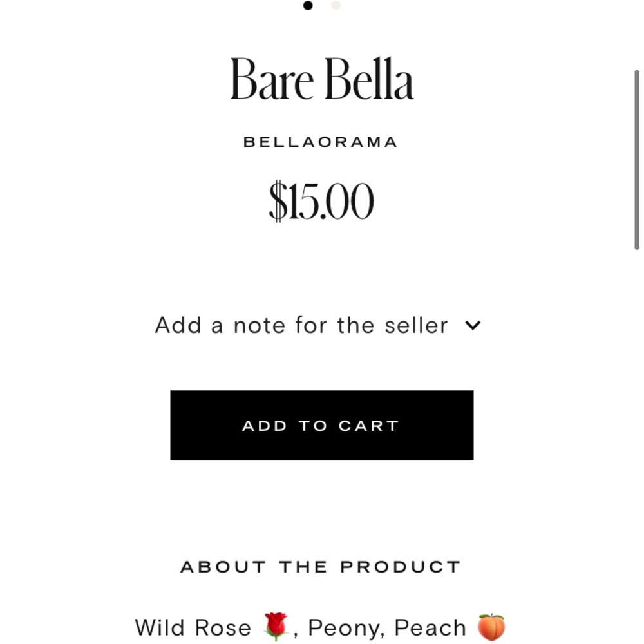The height and width of the screenshot is (644, 644).
Task: Select the ABOUT THE PRODUCT heading
Action: [x=320, y=567]
